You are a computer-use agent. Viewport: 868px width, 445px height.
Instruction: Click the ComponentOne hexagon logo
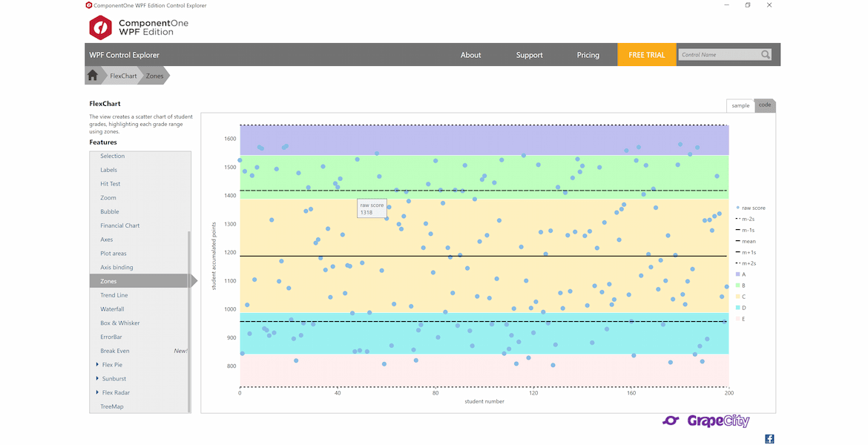pos(100,27)
